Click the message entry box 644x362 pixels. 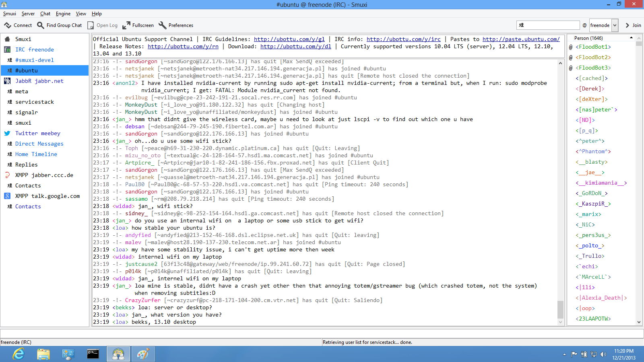coord(322,333)
